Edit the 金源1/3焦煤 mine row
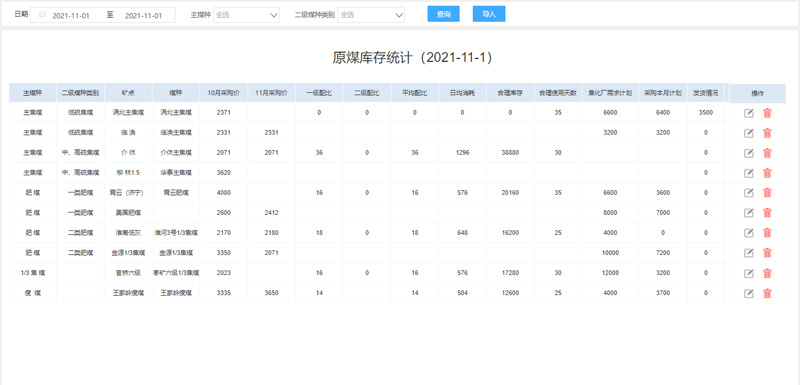 click(748, 253)
